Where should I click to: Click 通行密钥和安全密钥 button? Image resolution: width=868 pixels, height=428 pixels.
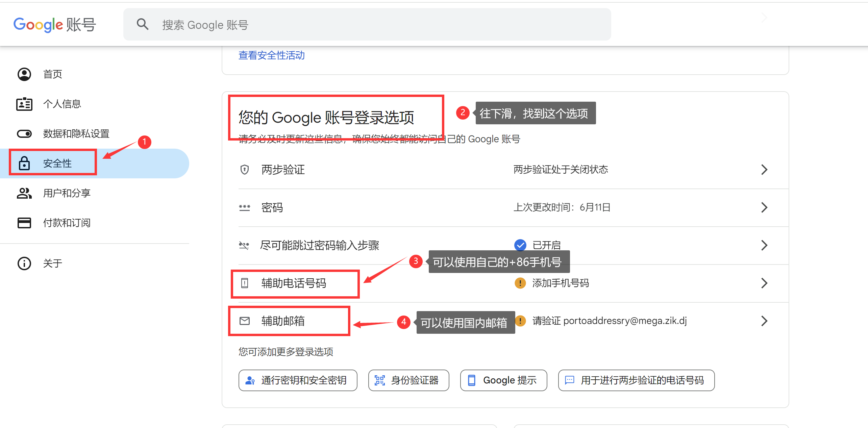pyautogui.click(x=298, y=380)
